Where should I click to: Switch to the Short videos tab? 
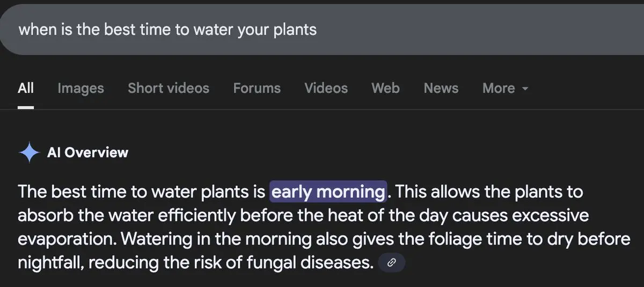coord(169,88)
